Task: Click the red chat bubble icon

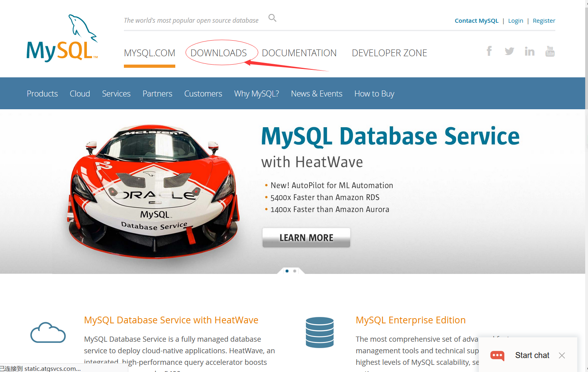Action: (497, 355)
